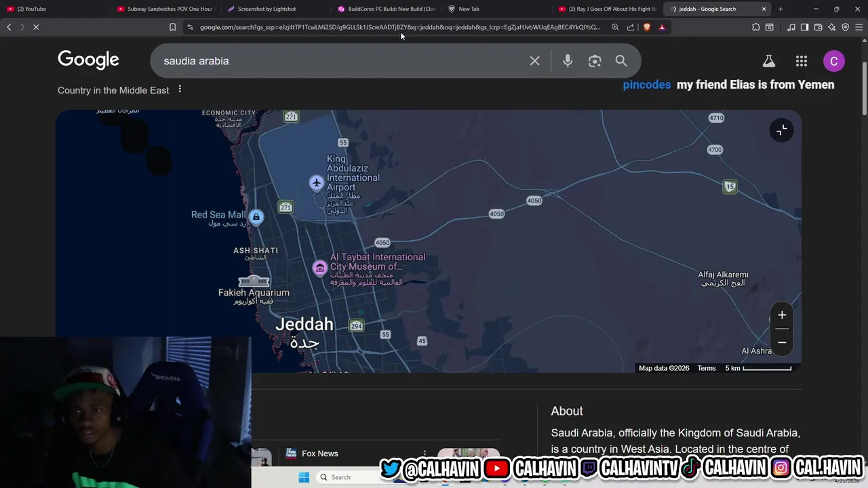Open the three-dot menu beside Country in Middle East
Viewport: 868px width, 488px height.
click(x=180, y=89)
